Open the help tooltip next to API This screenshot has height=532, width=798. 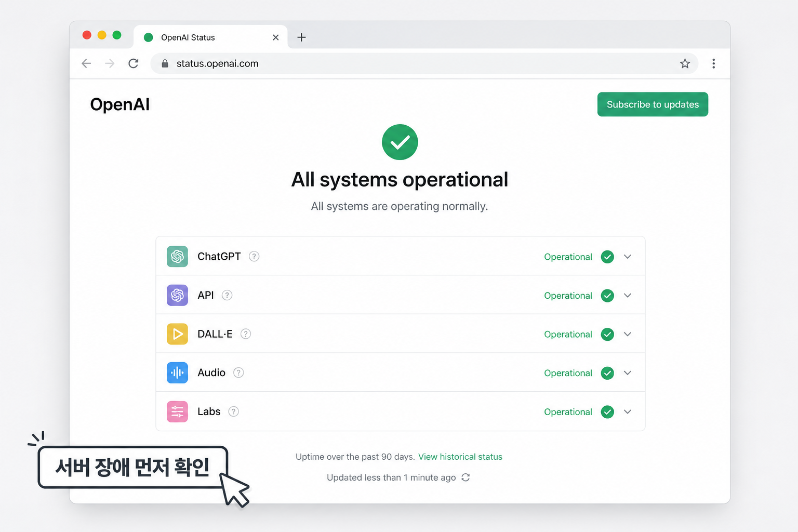pos(227,295)
